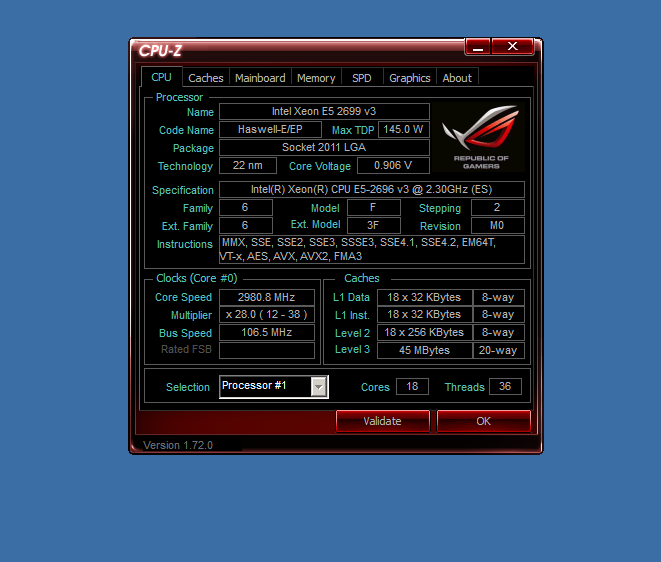Click the L1 Data associativity '8-way'
The image size is (661, 562).
(499, 297)
